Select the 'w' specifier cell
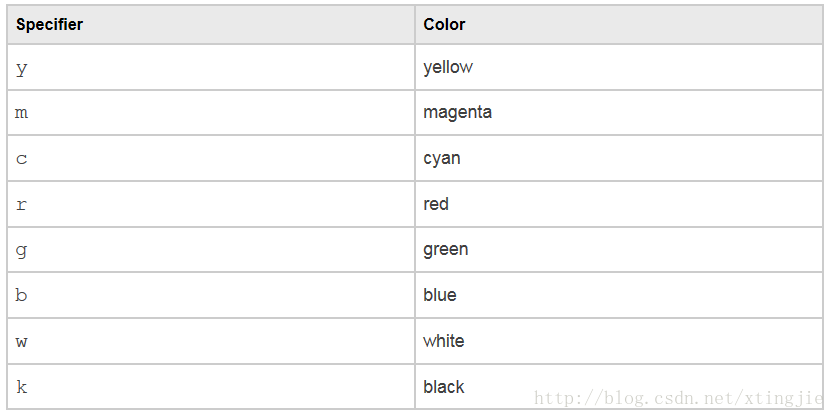This screenshot has height=418, width=835. 211,341
